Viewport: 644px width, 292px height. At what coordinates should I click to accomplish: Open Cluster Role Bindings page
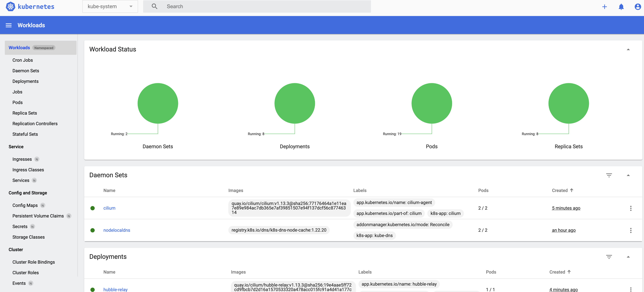coord(33,262)
